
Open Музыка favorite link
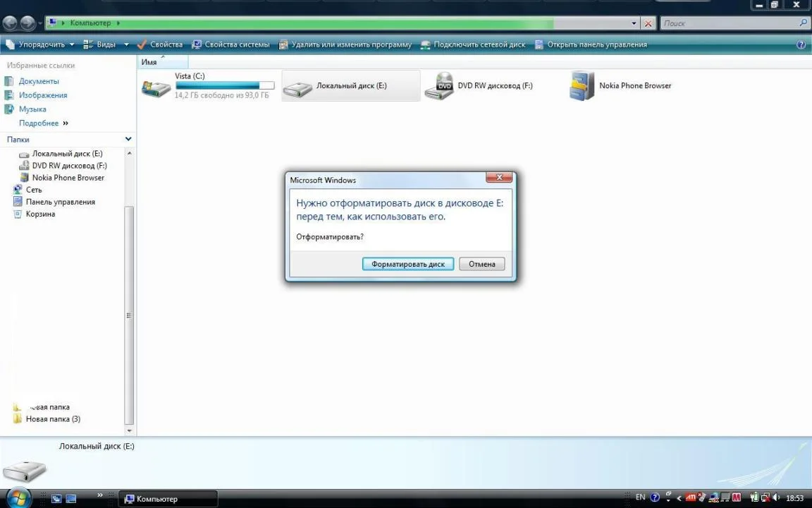tap(32, 109)
